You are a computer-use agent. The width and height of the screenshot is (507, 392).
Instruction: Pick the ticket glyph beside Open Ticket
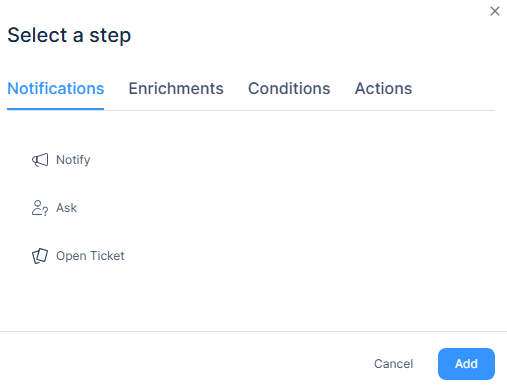coord(40,256)
